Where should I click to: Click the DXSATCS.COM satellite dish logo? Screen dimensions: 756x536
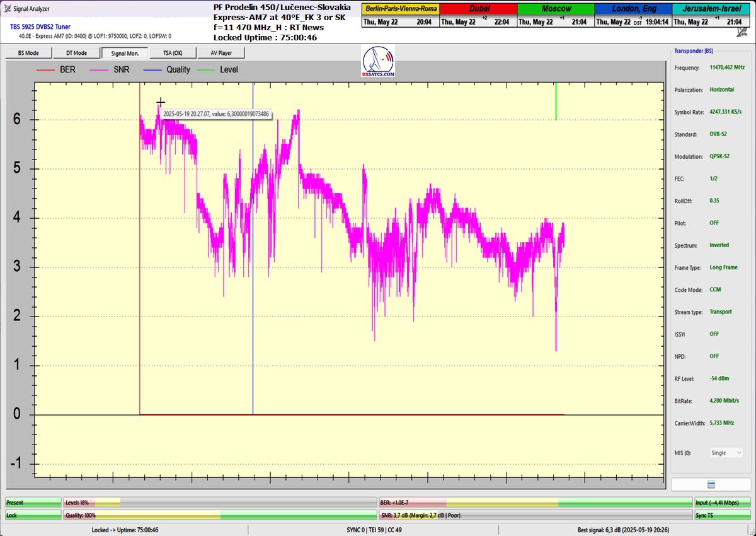coord(378,62)
